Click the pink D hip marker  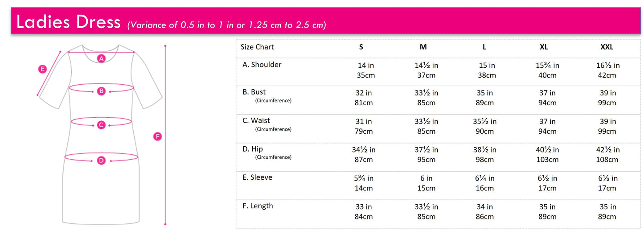[101, 161]
